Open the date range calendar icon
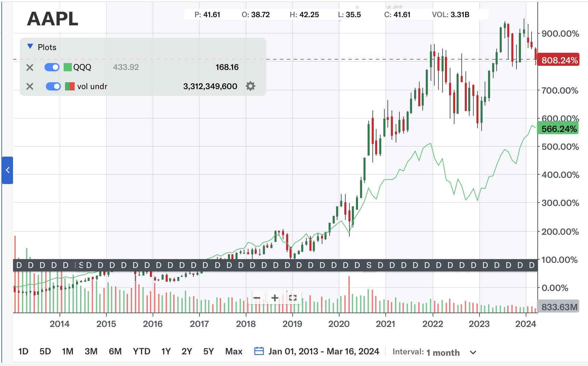Viewport: 588px width, 366px height. tap(259, 351)
